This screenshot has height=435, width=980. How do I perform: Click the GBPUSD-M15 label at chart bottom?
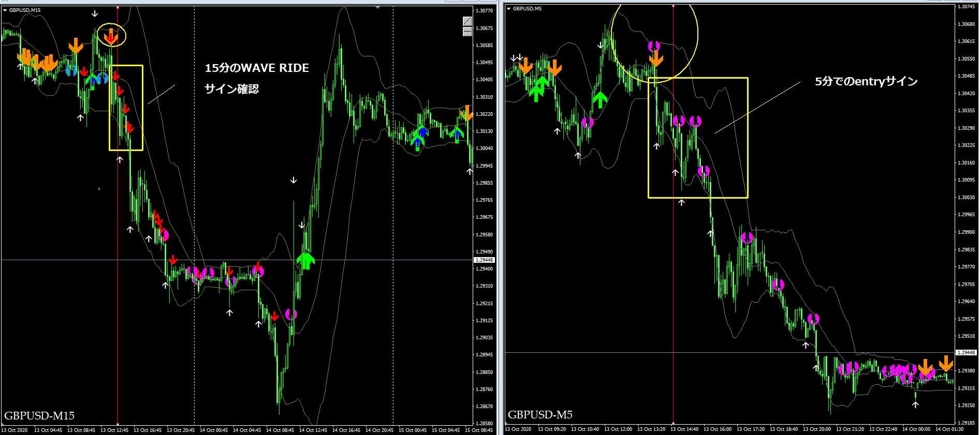[x=39, y=415]
